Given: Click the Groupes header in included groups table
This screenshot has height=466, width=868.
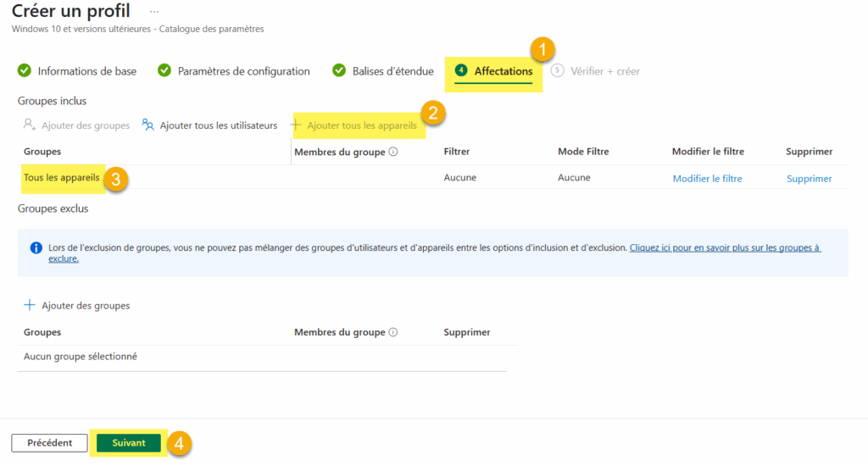Looking at the screenshot, I should pos(42,152).
